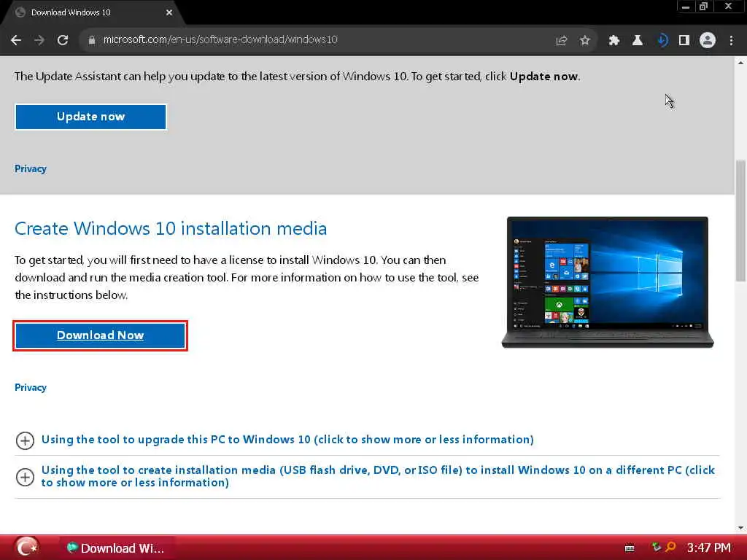This screenshot has height=560, width=747.
Task: Click the Download Now button
Action: point(100,335)
